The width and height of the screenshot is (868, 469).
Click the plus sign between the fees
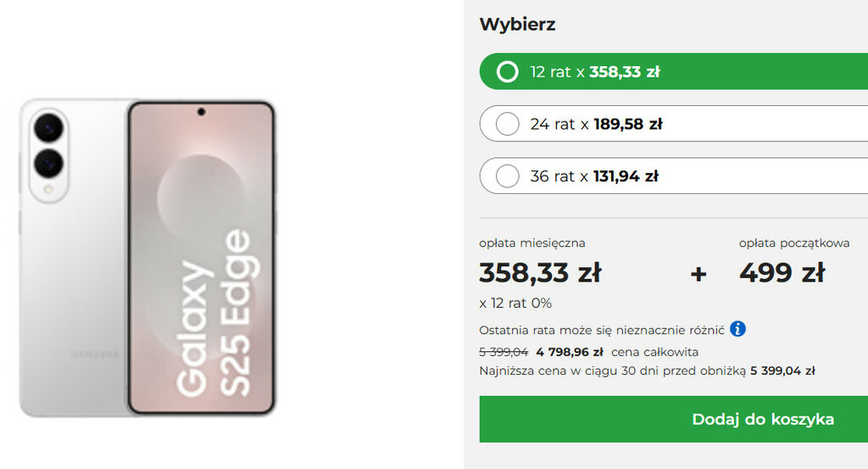click(698, 274)
